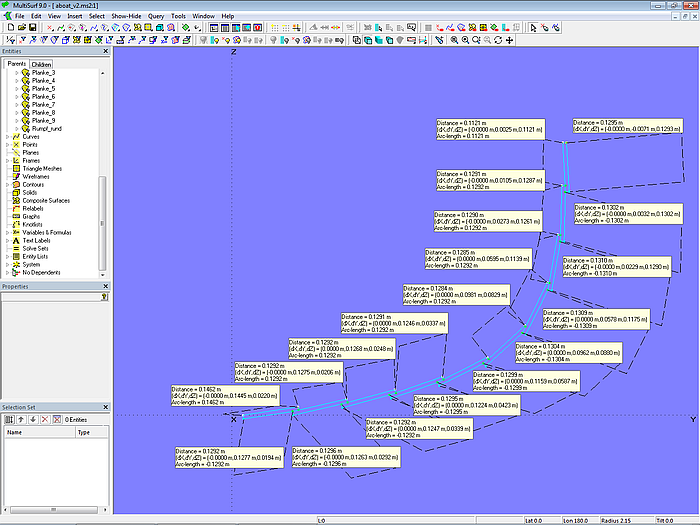The width and height of the screenshot is (700, 525).
Task: Click the Save disk icon
Action: tap(31, 28)
